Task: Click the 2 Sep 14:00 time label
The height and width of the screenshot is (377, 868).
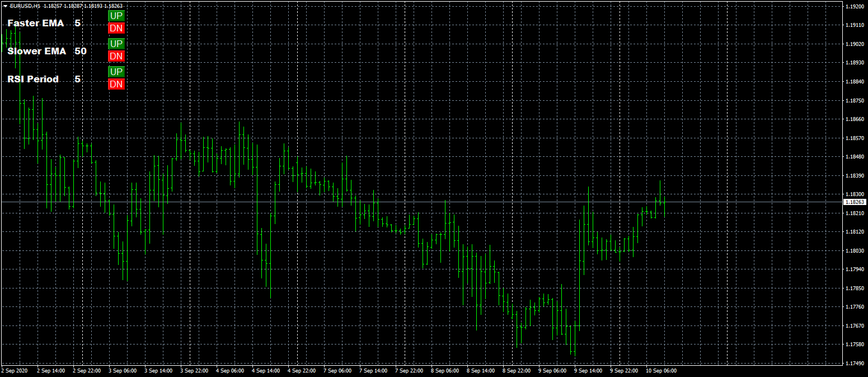Action: (x=50, y=370)
